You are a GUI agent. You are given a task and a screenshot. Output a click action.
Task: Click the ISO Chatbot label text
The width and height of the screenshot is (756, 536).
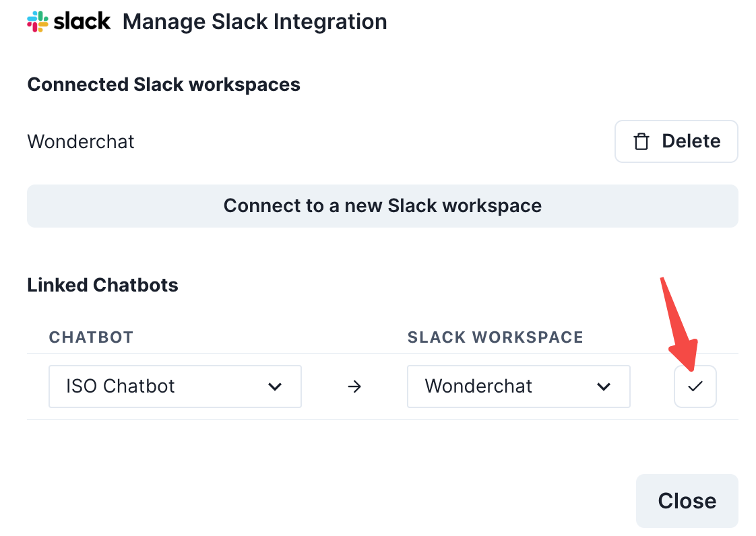coord(121,387)
